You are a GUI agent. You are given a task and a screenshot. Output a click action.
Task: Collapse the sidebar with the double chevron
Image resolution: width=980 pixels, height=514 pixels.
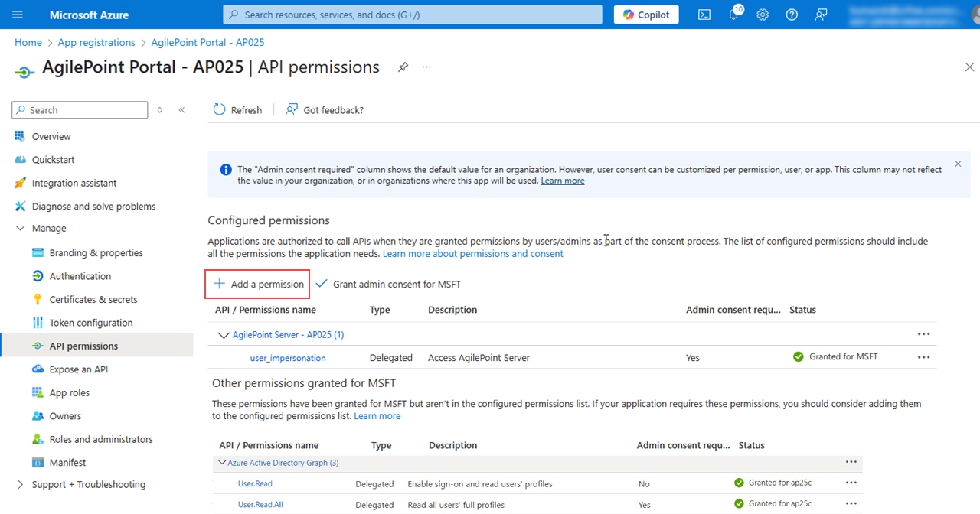(x=181, y=110)
